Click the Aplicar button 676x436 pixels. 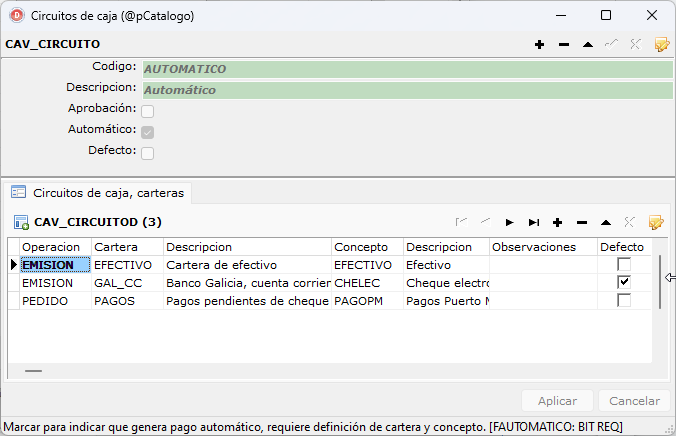(x=557, y=401)
